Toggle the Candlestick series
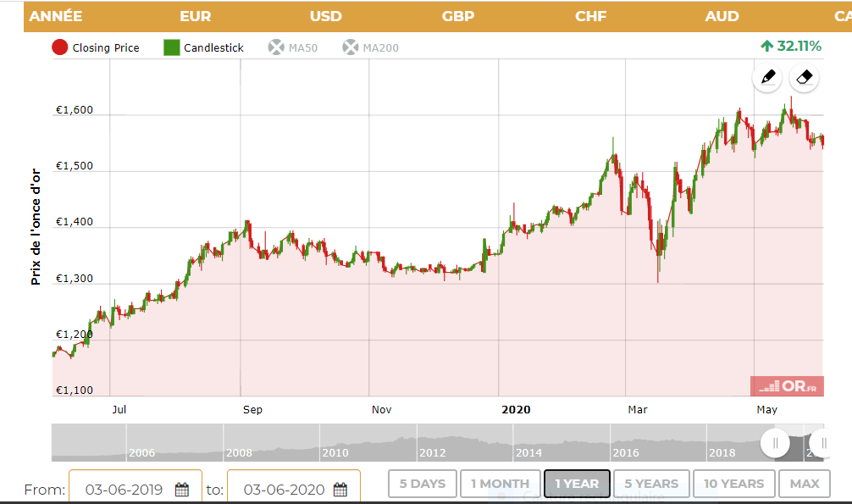Screen dimensions: 852x504 click(203, 47)
